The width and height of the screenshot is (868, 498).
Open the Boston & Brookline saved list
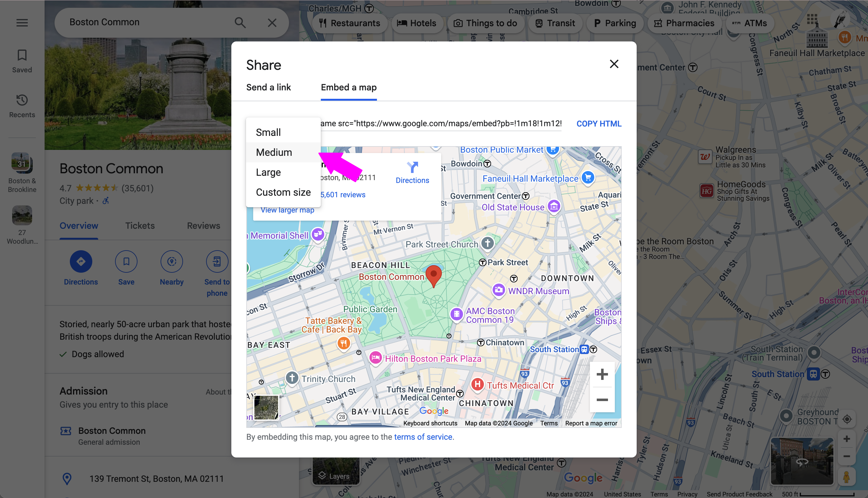pyautogui.click(x=22, y=173)
